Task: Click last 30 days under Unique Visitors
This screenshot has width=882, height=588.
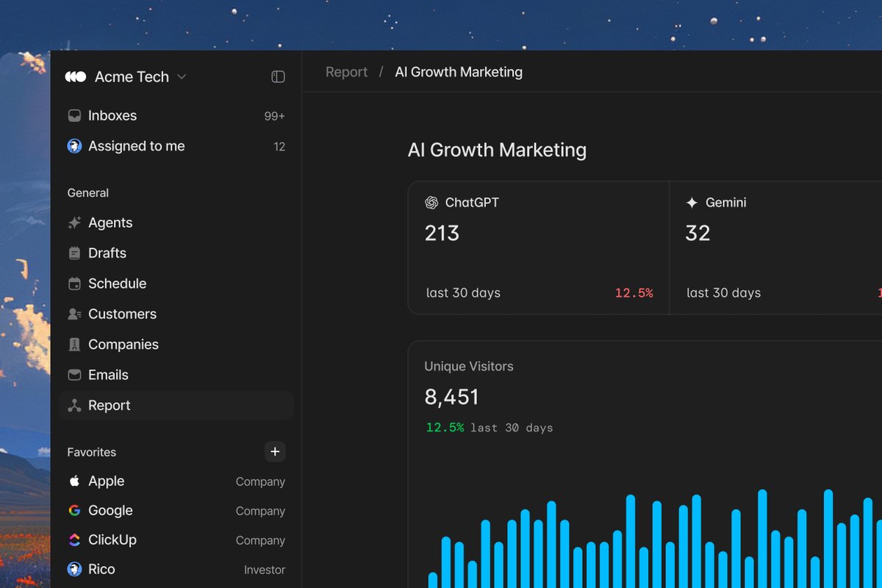Action: [512, 428]
